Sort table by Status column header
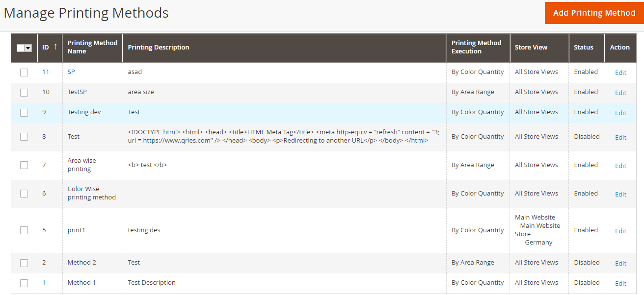The width and height of the screenshot is (644, 295). click(583, 48)
